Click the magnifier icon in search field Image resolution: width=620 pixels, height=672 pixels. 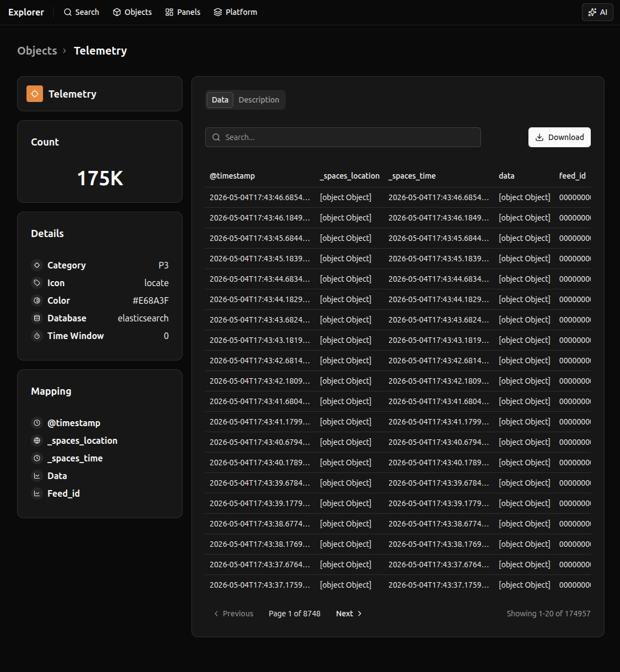[216, 137]
